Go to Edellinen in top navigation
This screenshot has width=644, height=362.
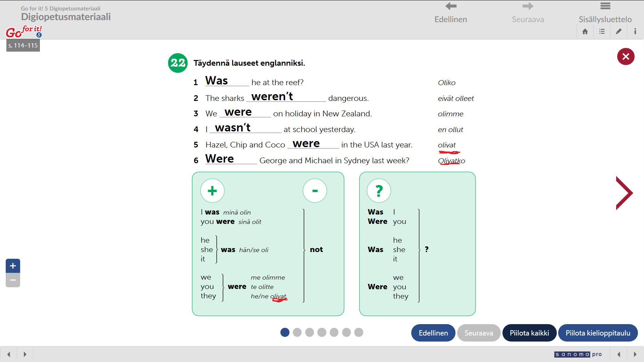click(x=450, y=13)
